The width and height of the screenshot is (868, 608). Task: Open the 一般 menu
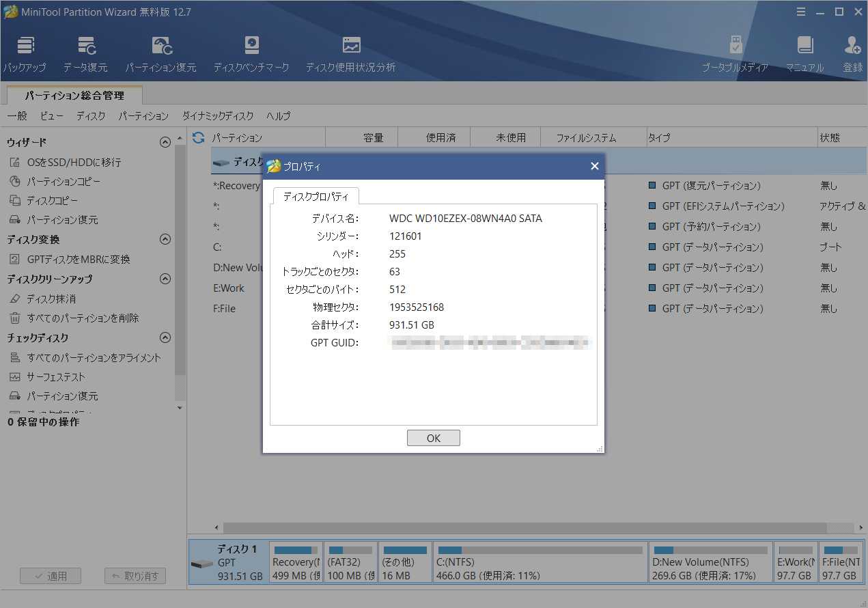pos(17,116)
